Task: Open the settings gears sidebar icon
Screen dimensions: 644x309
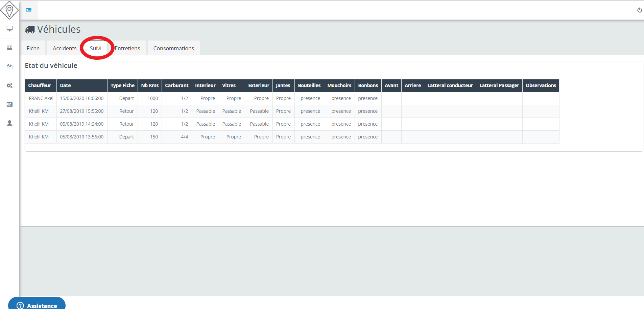Action: click(9, 85)
